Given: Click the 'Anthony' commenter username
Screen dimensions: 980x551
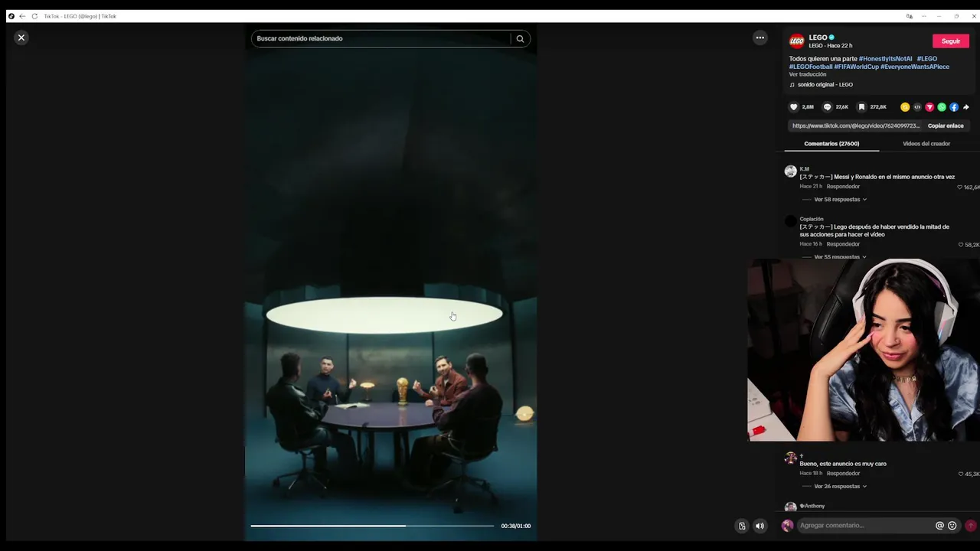Looking at the screenshot, I should [812, 506].
